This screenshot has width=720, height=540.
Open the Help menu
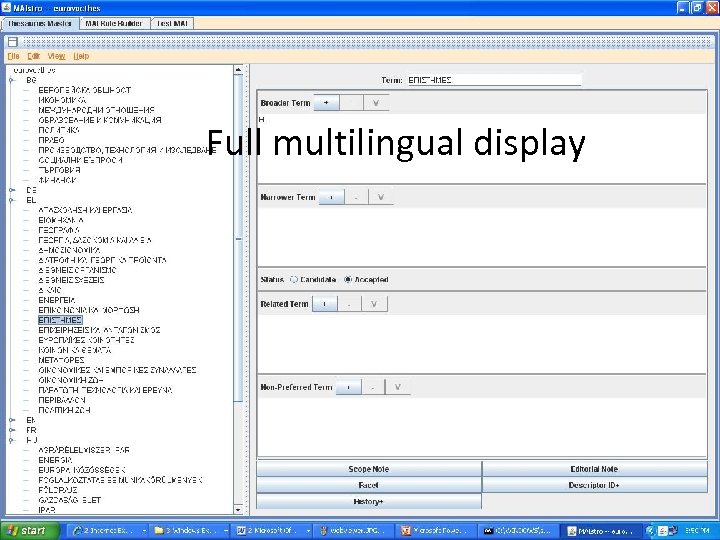[81, 56]
